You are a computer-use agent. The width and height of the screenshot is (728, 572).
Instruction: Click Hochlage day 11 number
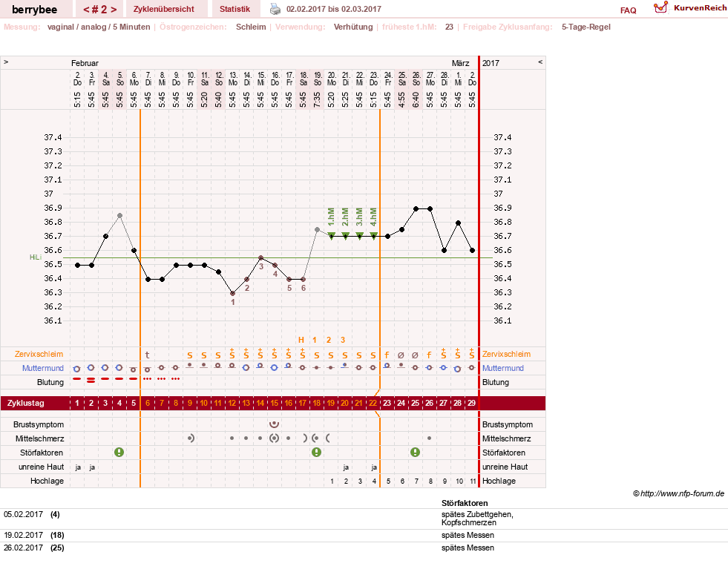473,481
